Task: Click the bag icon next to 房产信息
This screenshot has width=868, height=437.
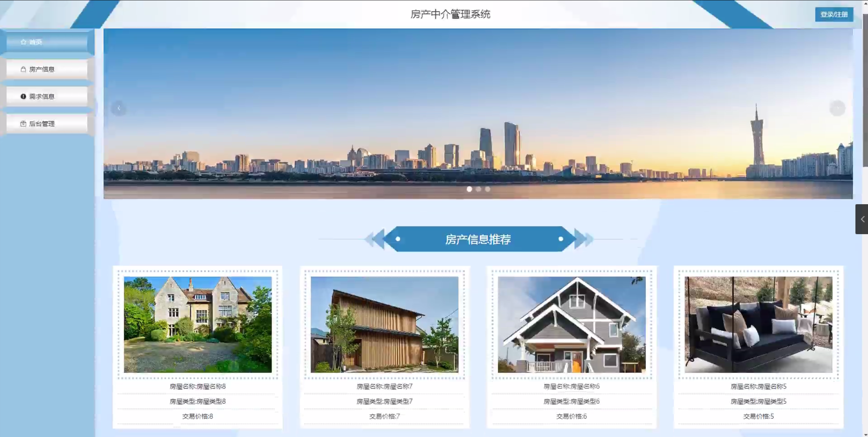Action: point(23,69)
